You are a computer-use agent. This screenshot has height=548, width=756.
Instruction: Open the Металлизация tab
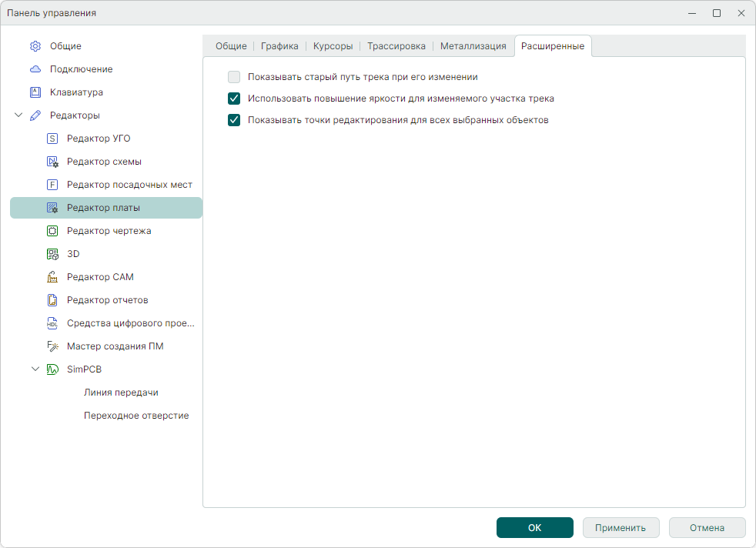pyautogui.click(x=473, y=46)
